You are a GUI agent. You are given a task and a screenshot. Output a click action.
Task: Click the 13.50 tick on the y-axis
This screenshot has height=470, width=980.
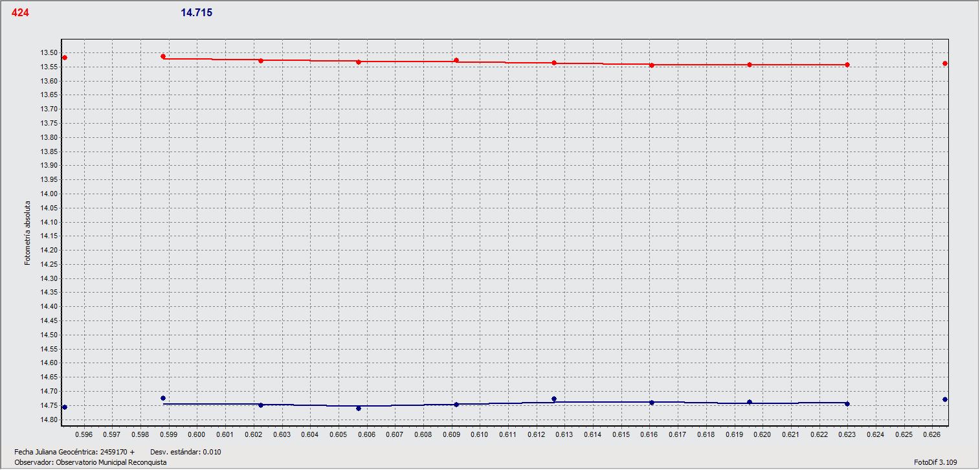coord(48,53)
